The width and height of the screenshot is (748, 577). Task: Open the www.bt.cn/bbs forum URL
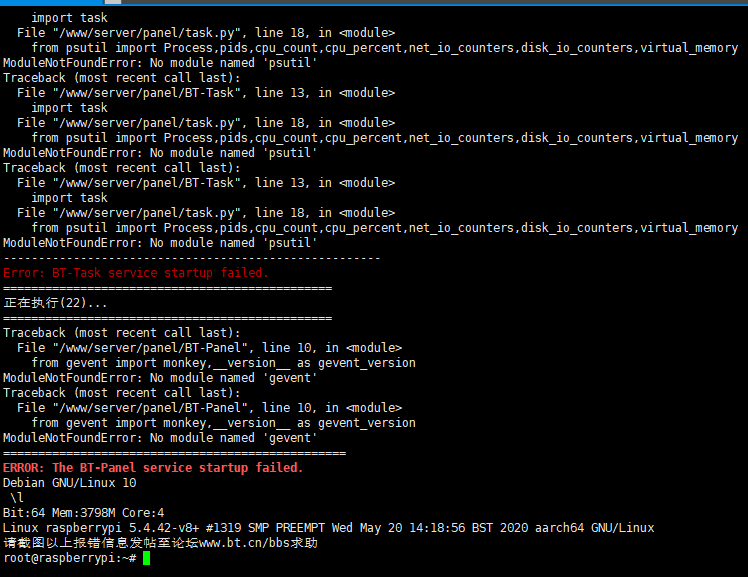point(245,543)
